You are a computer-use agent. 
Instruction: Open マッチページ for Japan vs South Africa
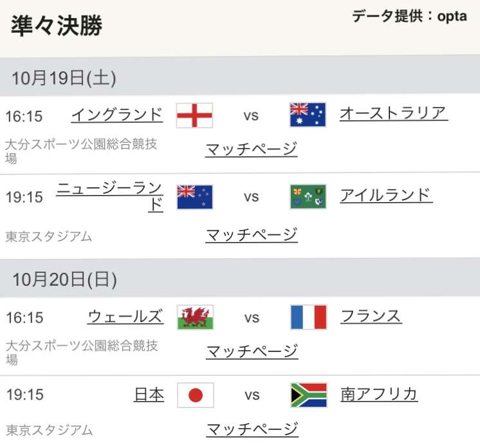(x=253, y=429)
